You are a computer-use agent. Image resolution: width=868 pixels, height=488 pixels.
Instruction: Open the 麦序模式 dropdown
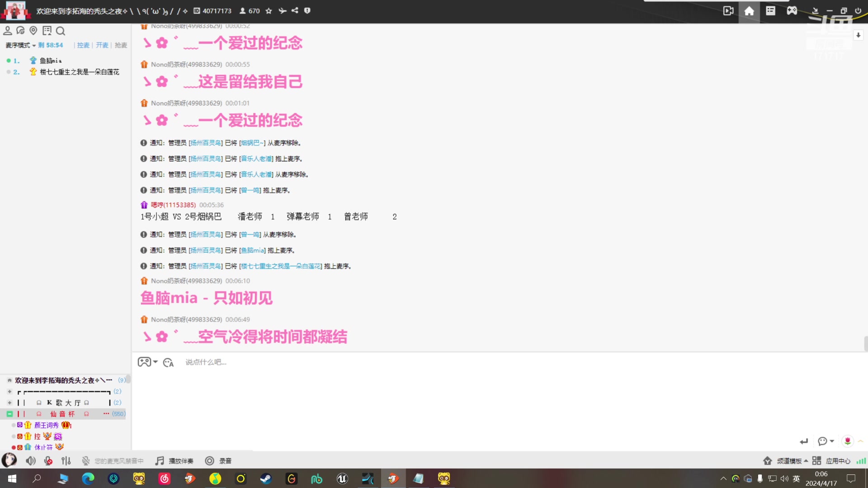click(x=20, y=45)
